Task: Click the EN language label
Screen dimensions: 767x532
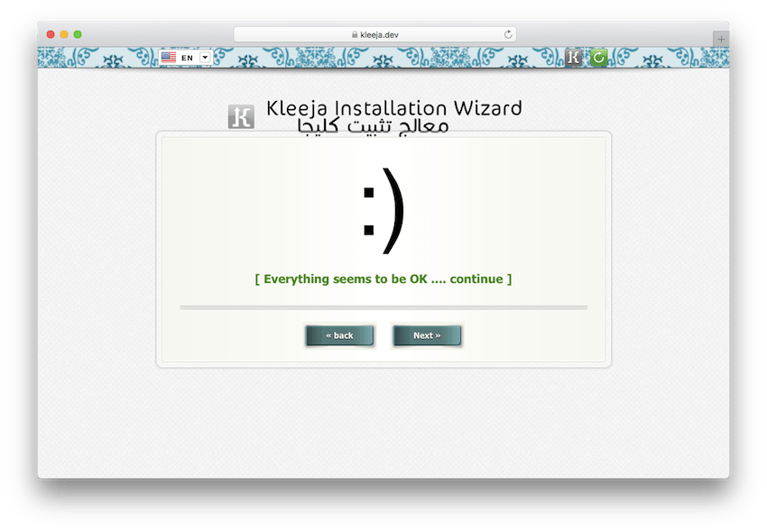Action: click(x=188, y=58)
